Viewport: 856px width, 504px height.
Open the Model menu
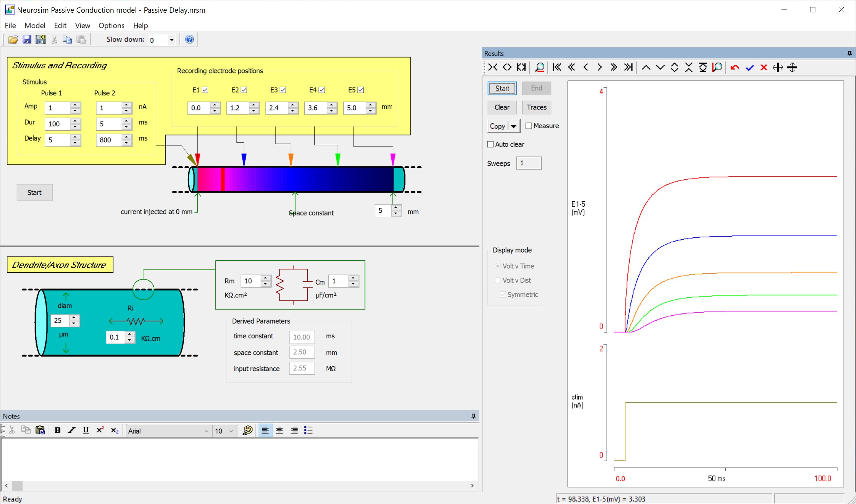[x=35, y=25]
